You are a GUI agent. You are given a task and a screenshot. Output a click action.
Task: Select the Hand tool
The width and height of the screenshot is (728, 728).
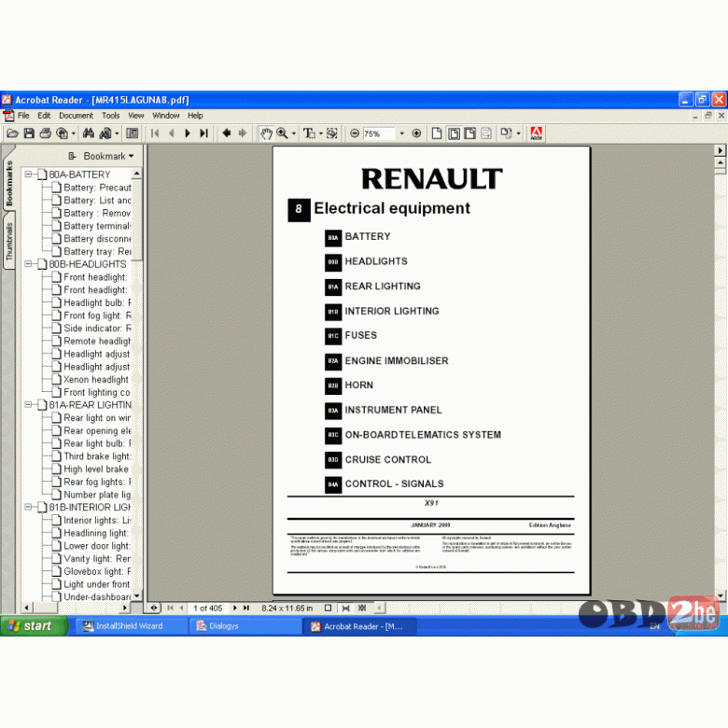point(266,133)
